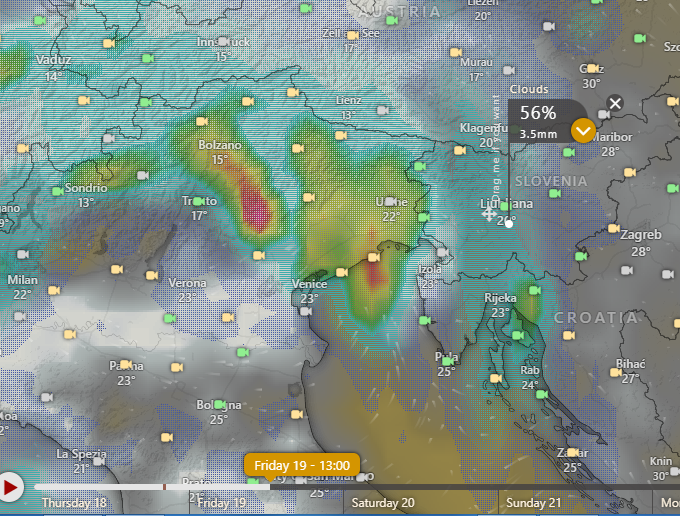
Task: Open the Venice 23° forecast label
Action: tap(309, 291)
